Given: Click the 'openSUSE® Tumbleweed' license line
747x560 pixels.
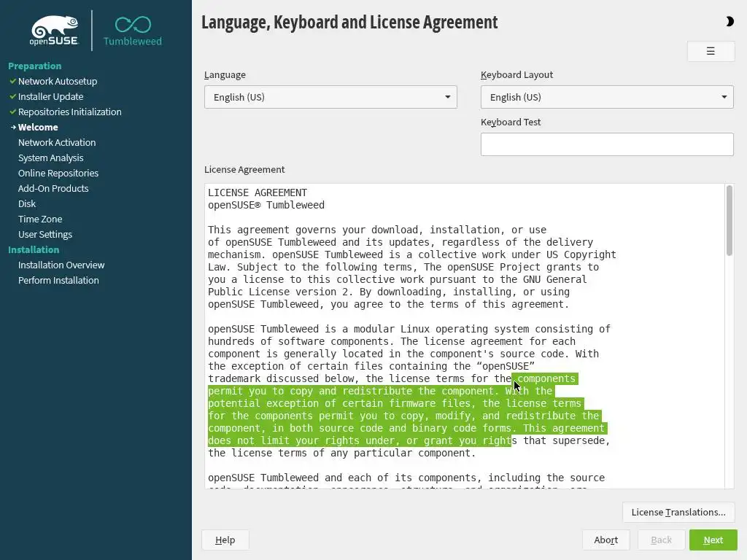Looking at the screenshot, I should [x=266, y=205].
